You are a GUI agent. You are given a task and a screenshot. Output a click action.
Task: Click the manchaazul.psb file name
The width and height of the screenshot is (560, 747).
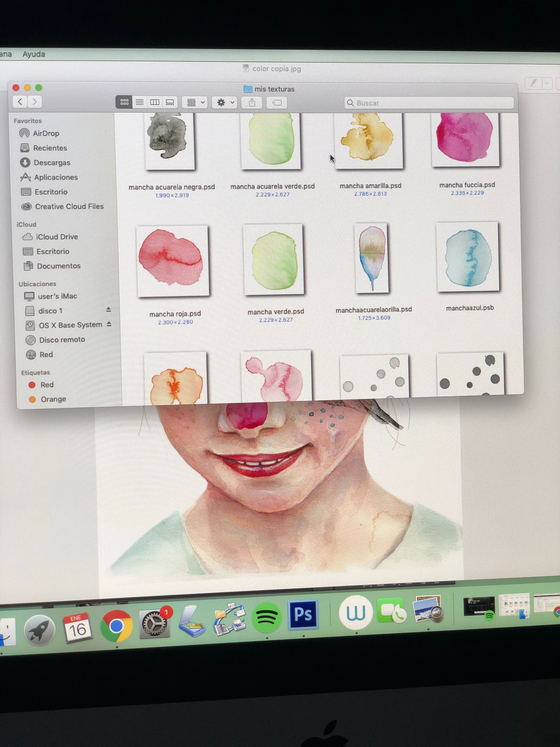pos(470,308)
